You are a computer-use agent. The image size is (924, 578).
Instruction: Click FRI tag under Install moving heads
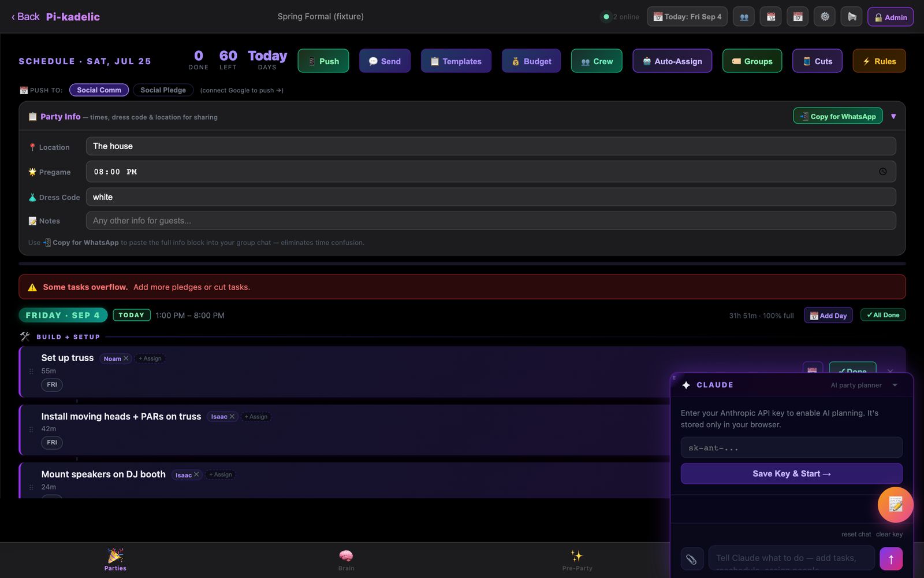point(52,442)
